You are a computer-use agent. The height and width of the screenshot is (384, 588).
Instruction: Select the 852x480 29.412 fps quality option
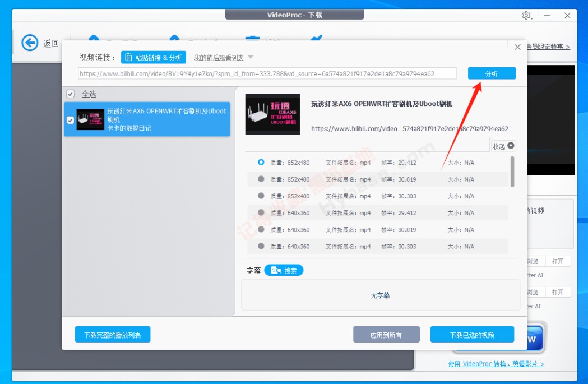click(261, 163)
